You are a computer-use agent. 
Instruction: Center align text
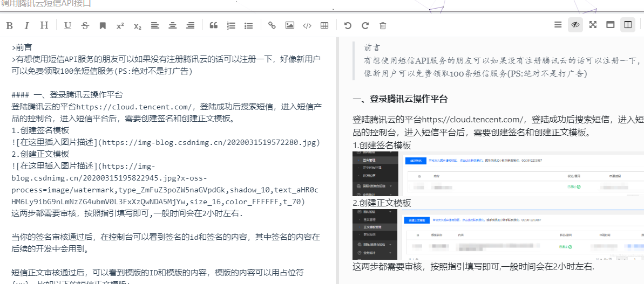(173, 25)
